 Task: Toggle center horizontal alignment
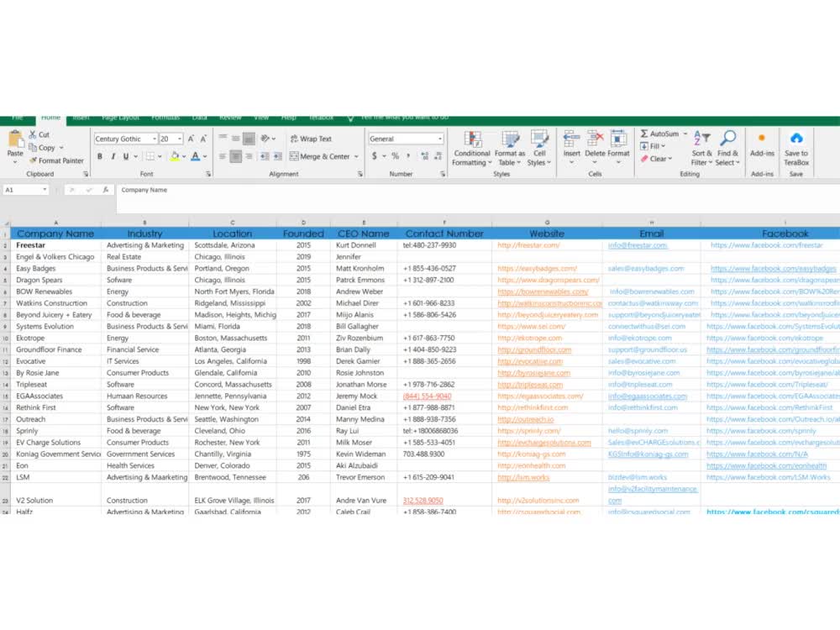coord(236,156)
